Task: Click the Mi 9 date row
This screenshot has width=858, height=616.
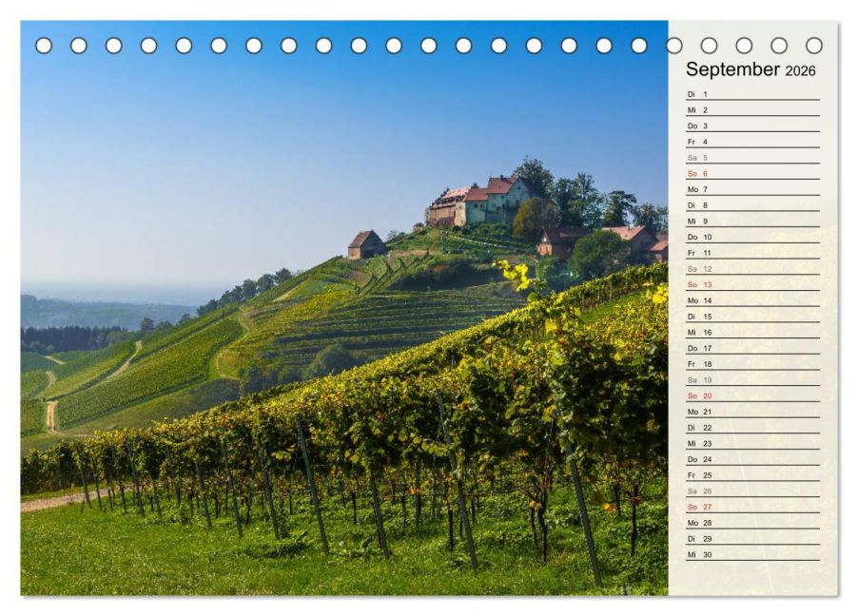Action: pos(751,221)
